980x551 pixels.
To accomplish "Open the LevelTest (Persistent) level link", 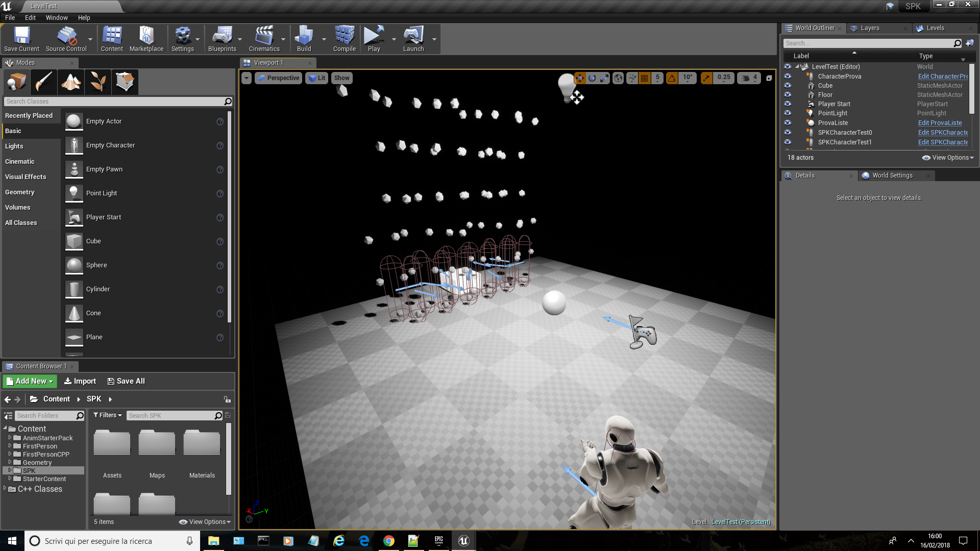I will [x=741, y=522].
